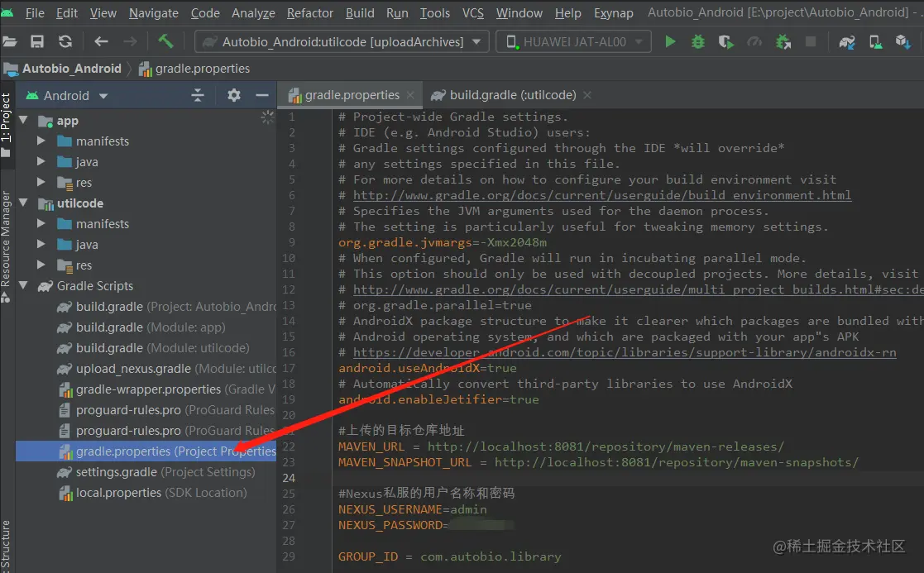Open the Exynap menu

pyautogui.click(x=614, y=13)
